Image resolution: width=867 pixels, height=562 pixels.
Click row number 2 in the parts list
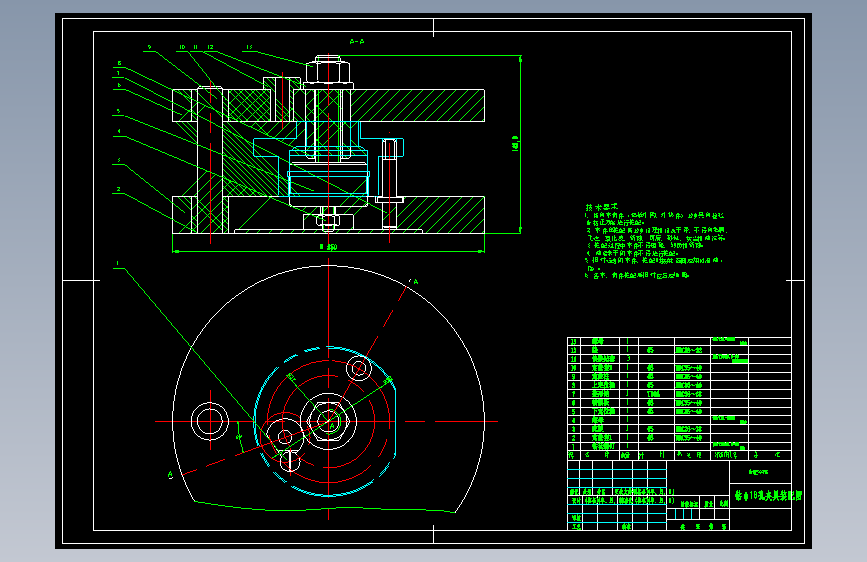click(573, 438)
